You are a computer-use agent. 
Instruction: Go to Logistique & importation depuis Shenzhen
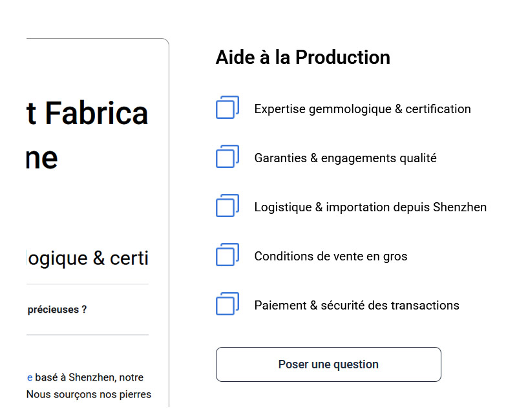[x=370, y=207]
